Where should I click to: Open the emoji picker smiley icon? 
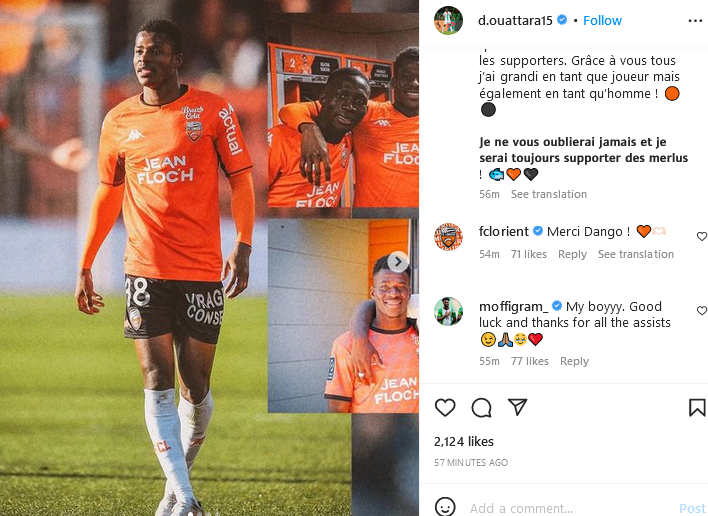click(445, 507)
